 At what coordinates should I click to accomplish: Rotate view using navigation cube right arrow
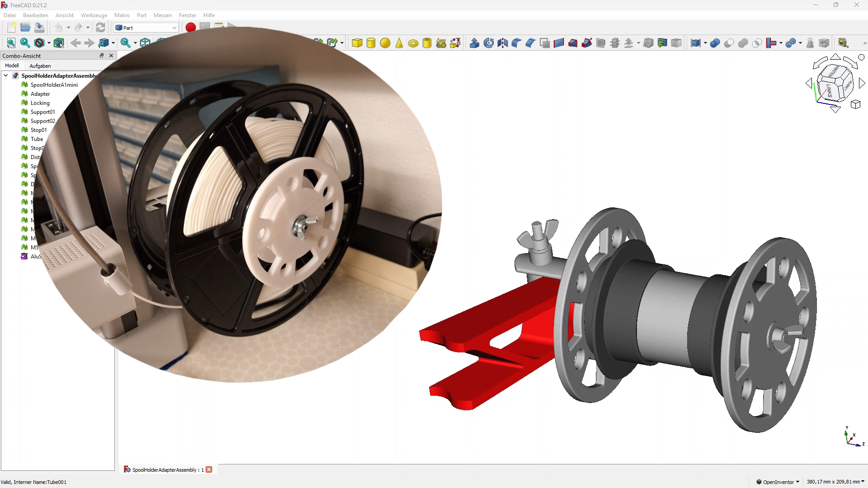(862, 84)
